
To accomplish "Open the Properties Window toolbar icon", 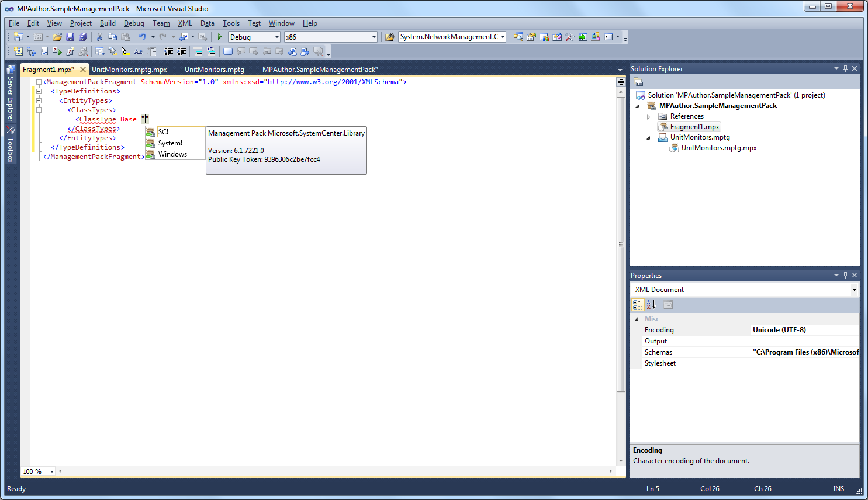I will coord(531,37).
